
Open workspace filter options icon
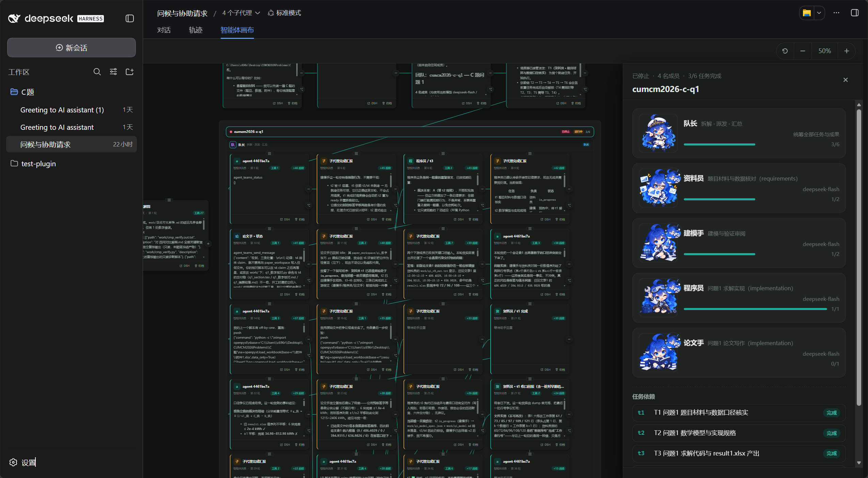click(113, 72)
